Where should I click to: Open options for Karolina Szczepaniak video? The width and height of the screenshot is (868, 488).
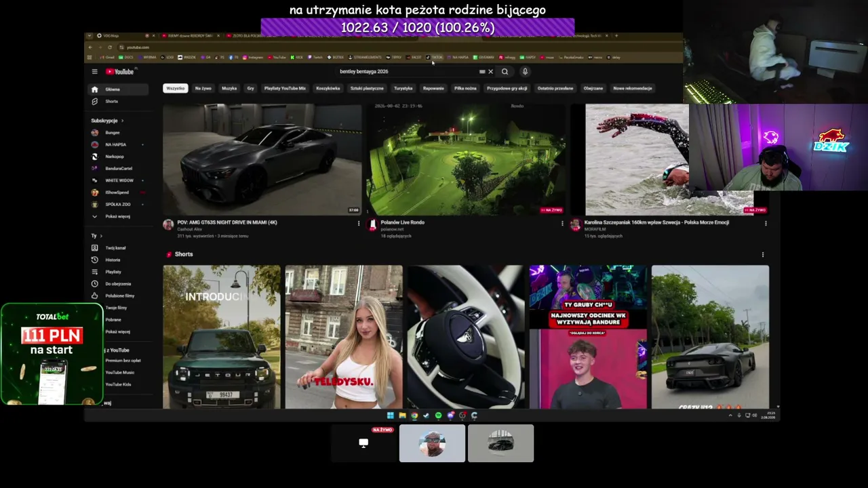tap(766, 223)
